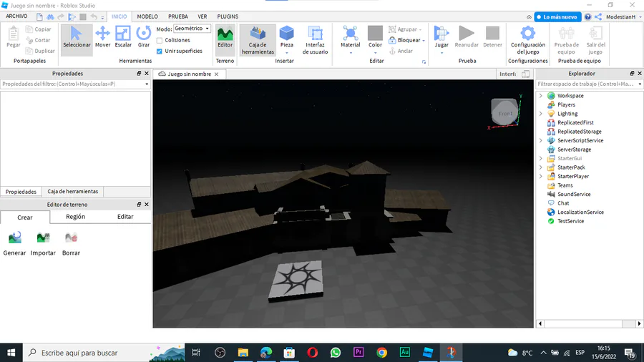Select Teams in explorer
The height and width of the screenshot is (362, 644).
click(x=565, y=185)
